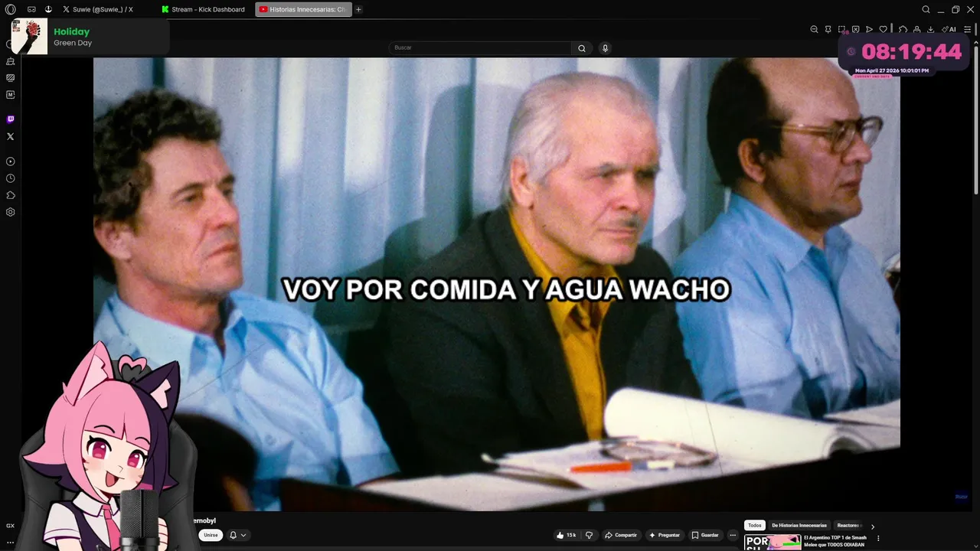Open the sidebar extensions cube icon

click(10, 195)
